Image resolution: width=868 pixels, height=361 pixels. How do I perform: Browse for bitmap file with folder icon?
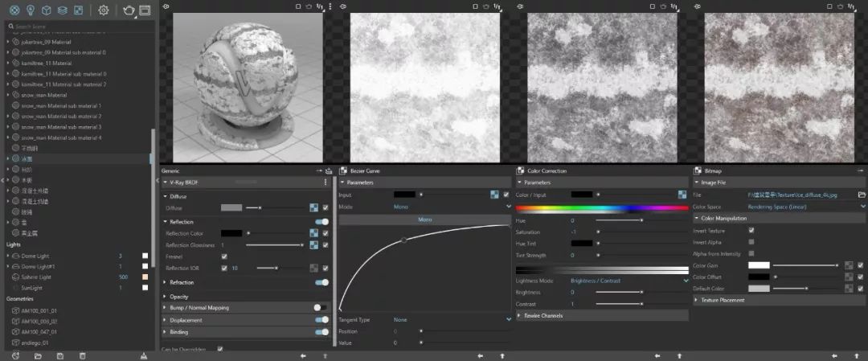862,195
